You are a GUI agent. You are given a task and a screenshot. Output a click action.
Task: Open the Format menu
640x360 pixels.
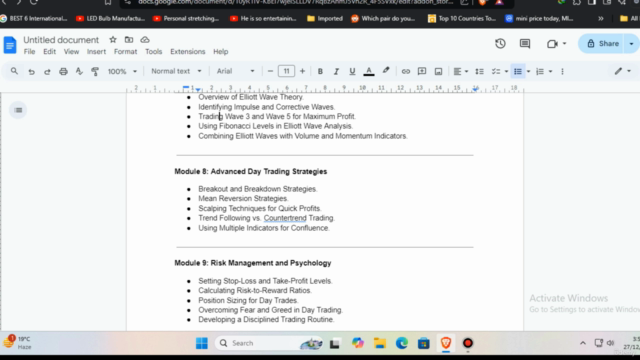tap(125, 51)
